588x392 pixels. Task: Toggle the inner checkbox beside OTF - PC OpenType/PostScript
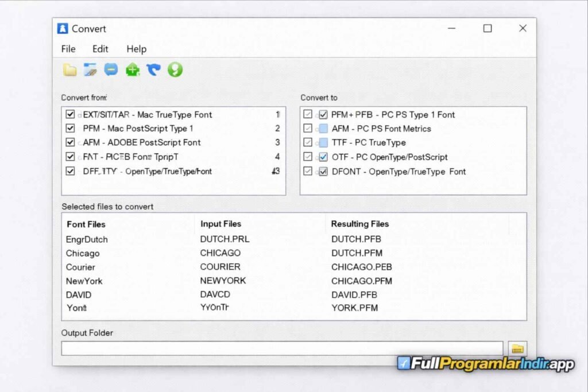click(323, 157)
